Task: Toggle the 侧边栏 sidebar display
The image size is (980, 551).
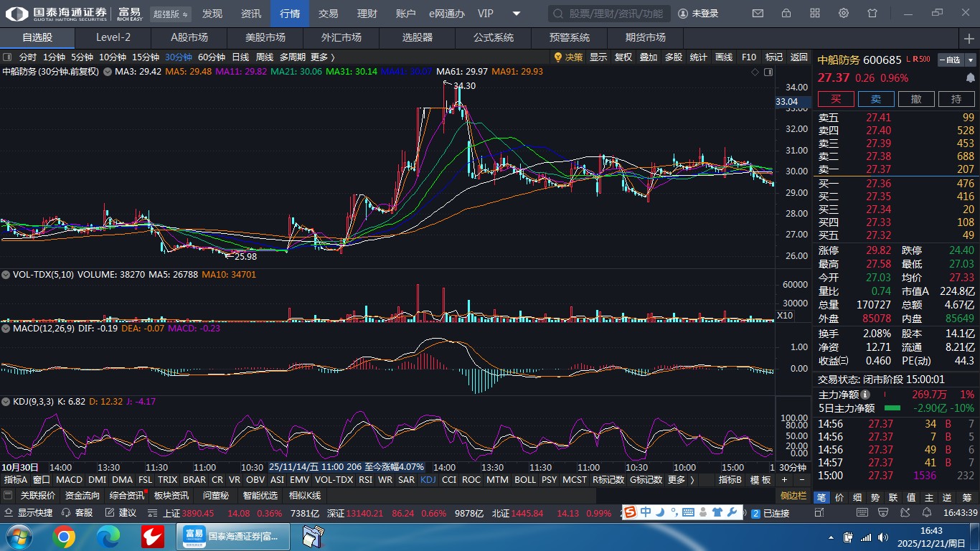Action: coord(793,496)
